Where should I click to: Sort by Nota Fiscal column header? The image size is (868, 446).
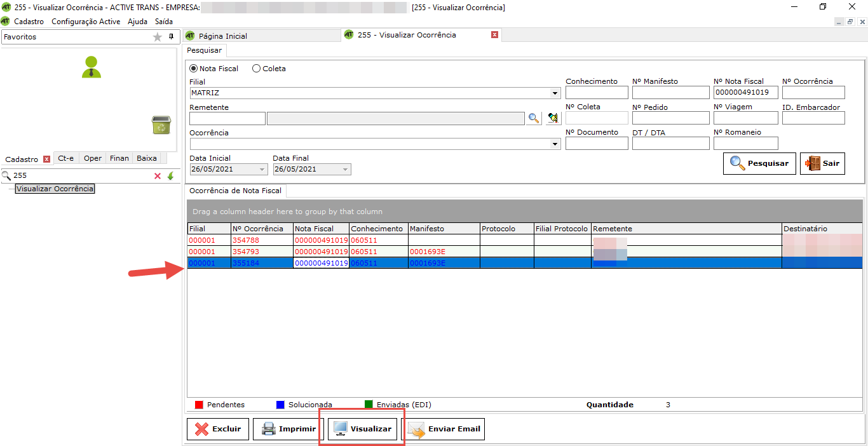[x=321, y=229]
